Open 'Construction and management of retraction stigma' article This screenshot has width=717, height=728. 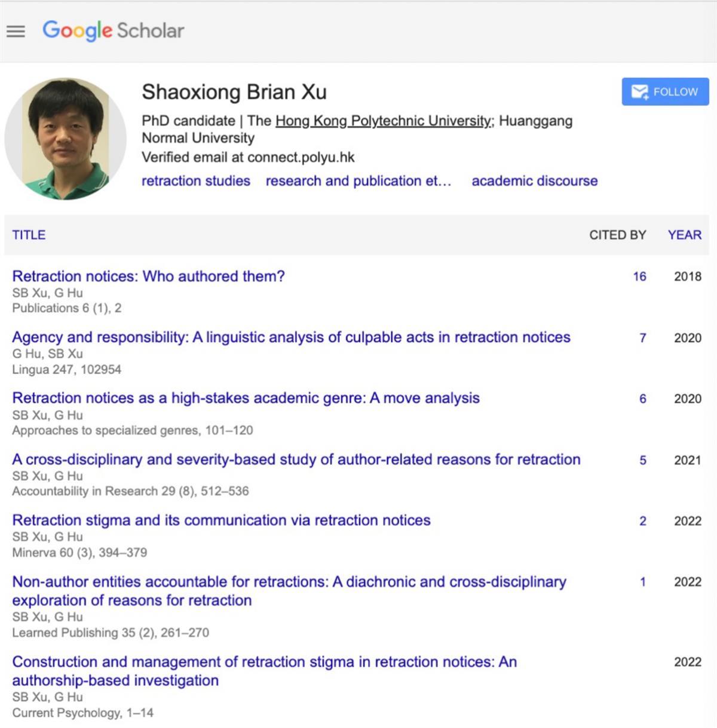[264, 662]
